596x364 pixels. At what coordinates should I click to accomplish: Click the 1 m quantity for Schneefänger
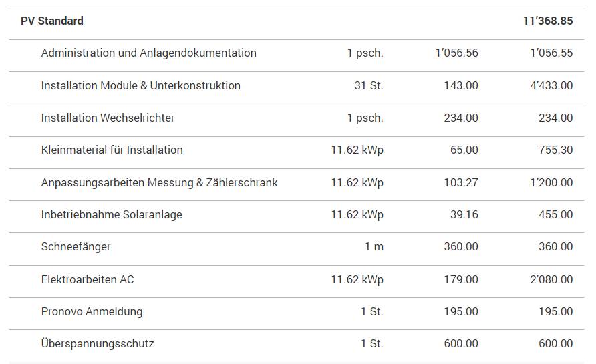(x=374, y=246)
